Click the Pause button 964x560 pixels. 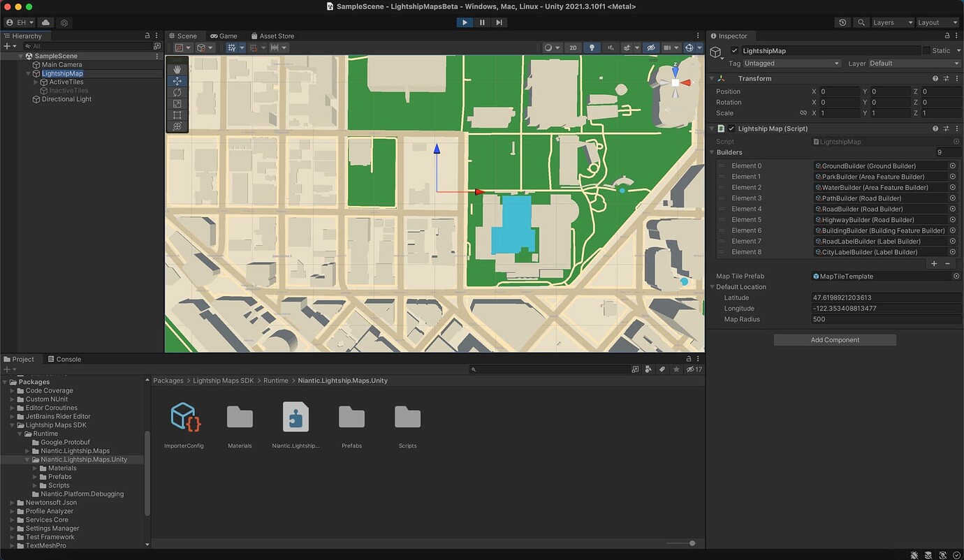click(x=482, y=22)
